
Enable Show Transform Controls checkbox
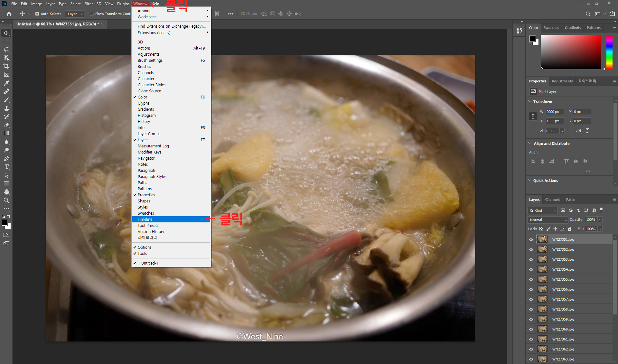92,14
